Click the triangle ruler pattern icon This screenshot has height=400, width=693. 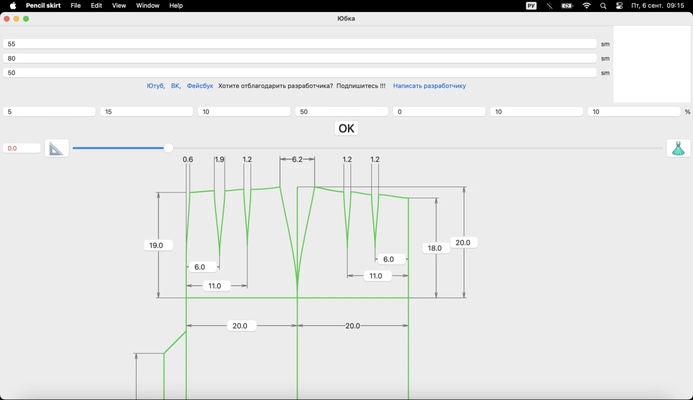pyautogui.click(x=56, y=148)
